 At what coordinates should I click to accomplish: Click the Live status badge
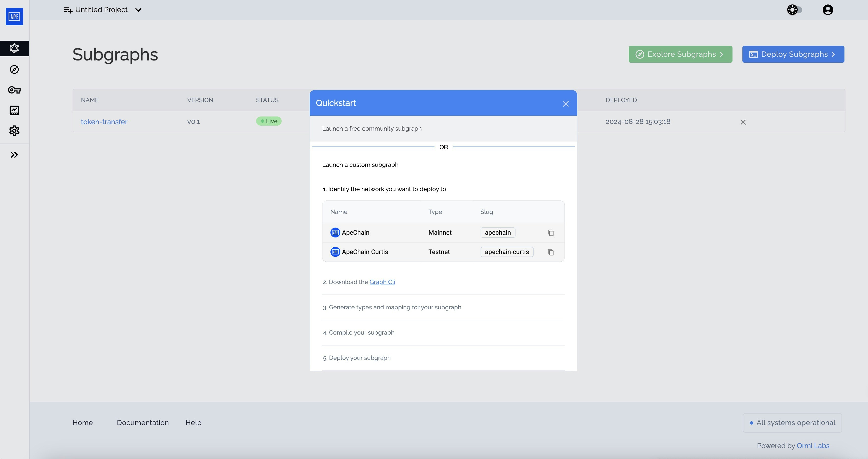tap(269, 121)
